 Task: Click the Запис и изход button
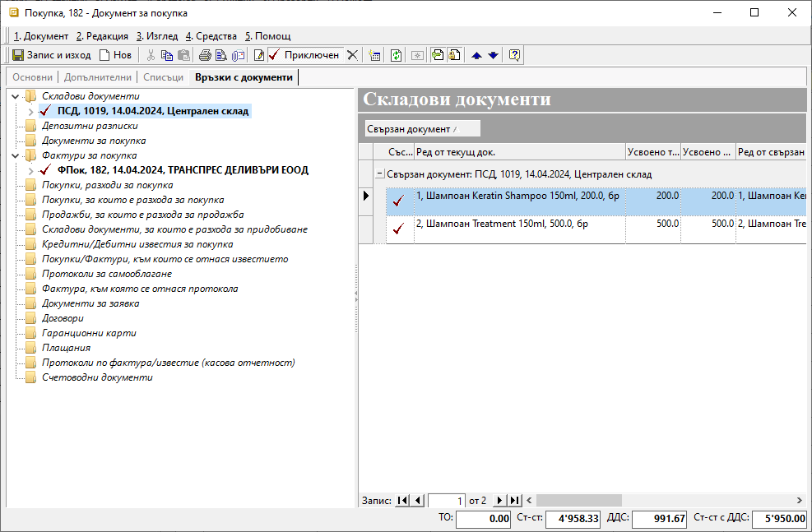[x=51, y=55]
